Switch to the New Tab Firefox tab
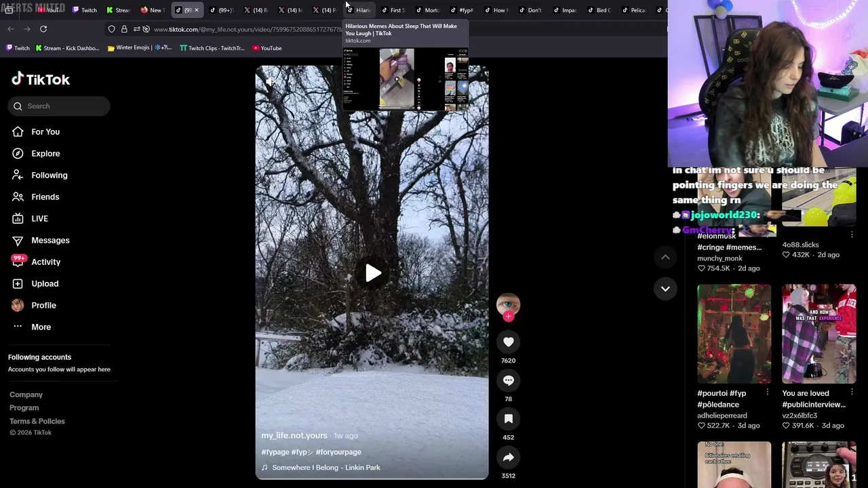This screenshot has height=488, width=868. pyautogui.click(x=153, y=10)
